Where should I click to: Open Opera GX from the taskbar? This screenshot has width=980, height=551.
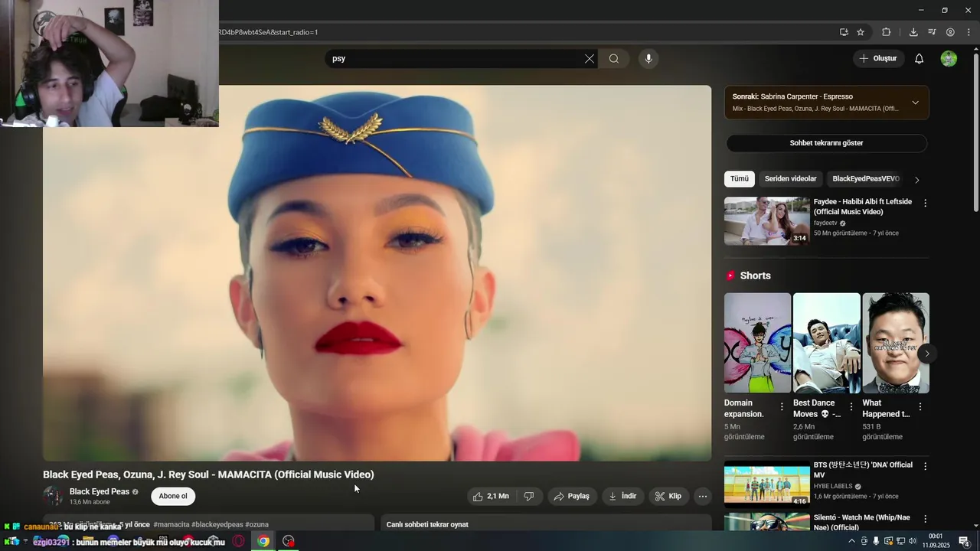coord(239,541)
